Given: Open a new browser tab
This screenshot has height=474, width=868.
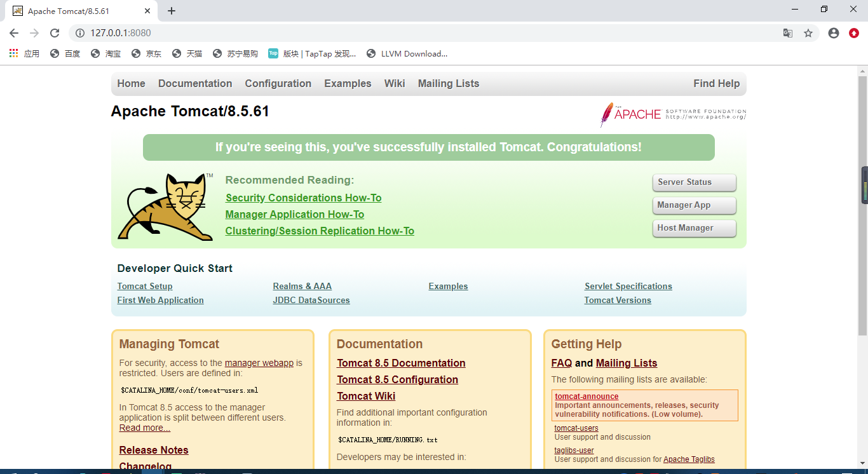Looking at the screenshot, I should [x=172, y=11].
